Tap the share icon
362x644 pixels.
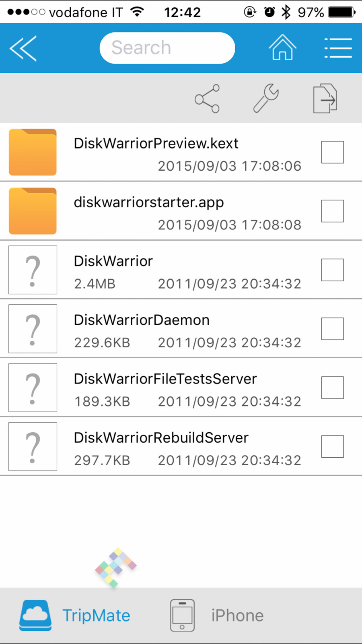coord(207,99)
